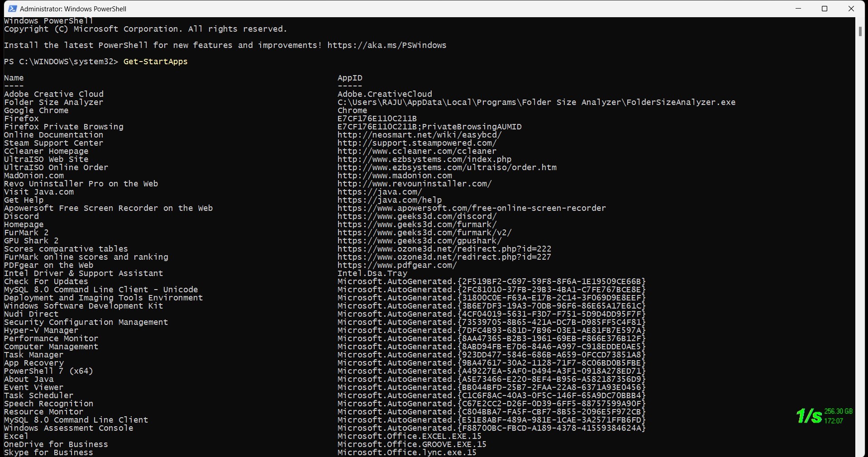Click the Name column header
The height and width of the screenshot is (457, 868).
[14, 78]
